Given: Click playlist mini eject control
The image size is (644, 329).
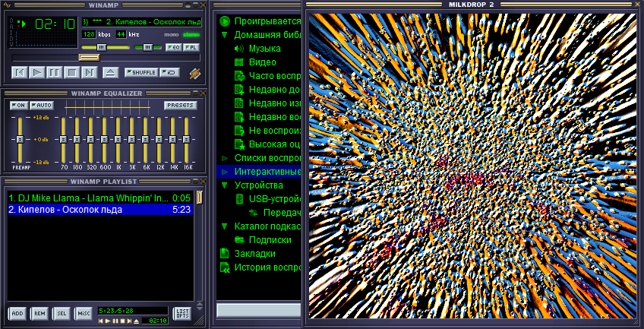Looking at the screenshot, I should pyautogui.click(x=137, y=321).
